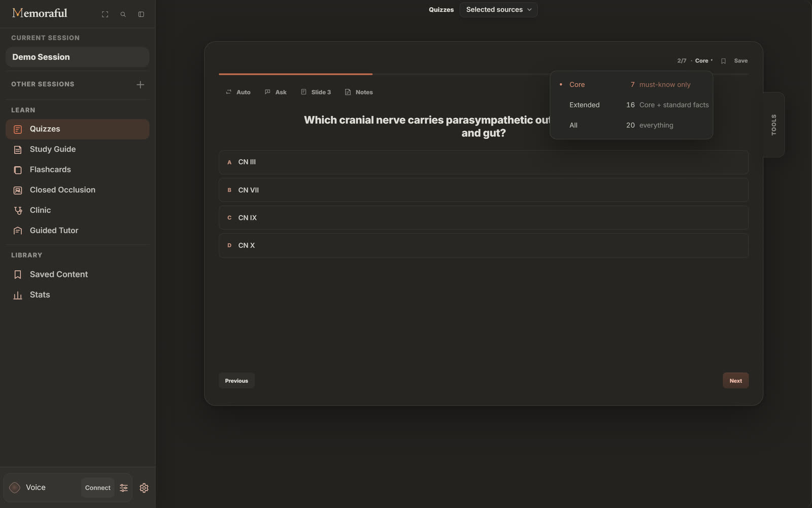Open Closed Occlusion mode

point(77,190)
